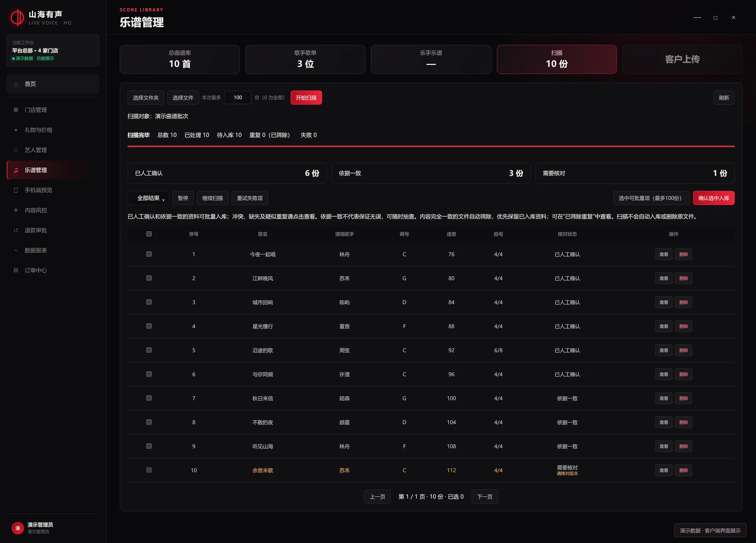Image resolution: width=756 pixels, height=543 pixels.
Task: Open 艺人管理 star icon
Action: click(x=16, y=150)
